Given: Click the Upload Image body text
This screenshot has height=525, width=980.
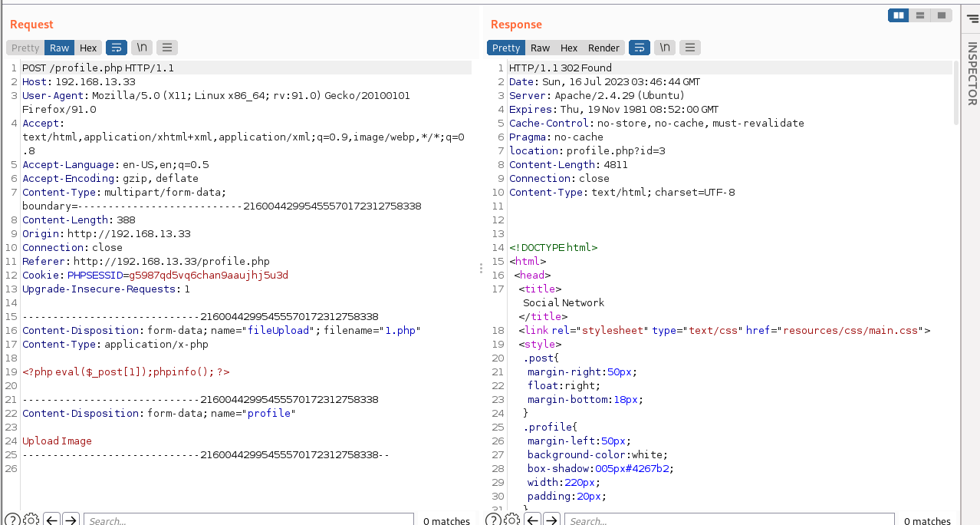Looking at the screenshot, I should coord(58,441).
